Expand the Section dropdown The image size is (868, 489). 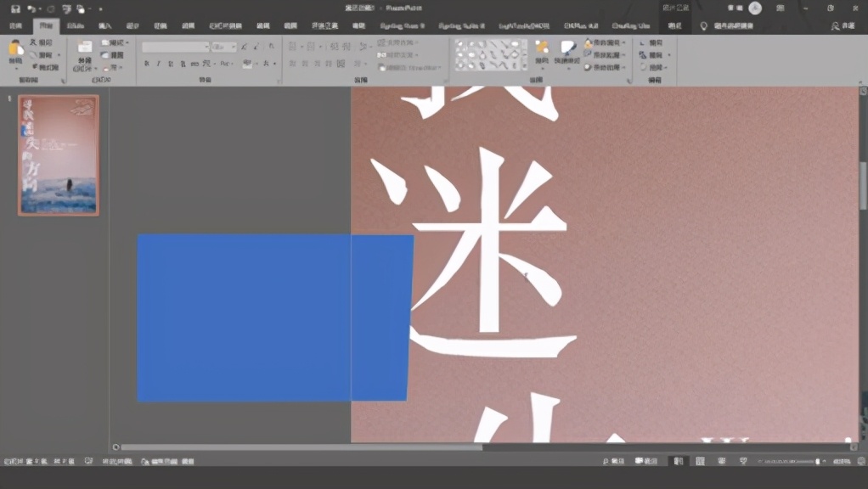[113, 67]
